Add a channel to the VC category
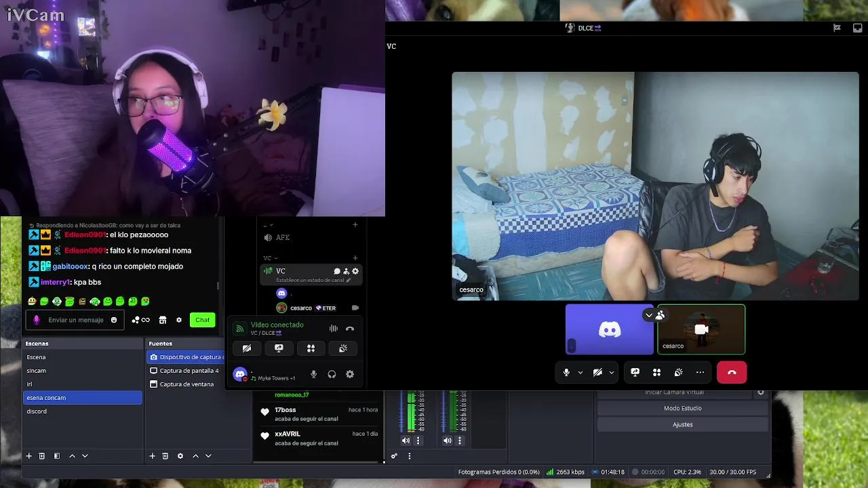Viewport: 868px width, 488px height. (x=355, y=258)
